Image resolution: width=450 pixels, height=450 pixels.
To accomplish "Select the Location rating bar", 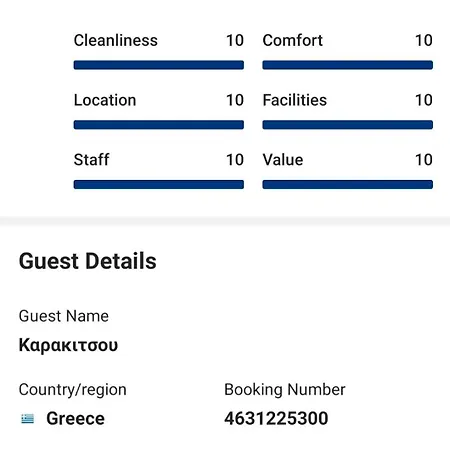I will click(159, 125).
